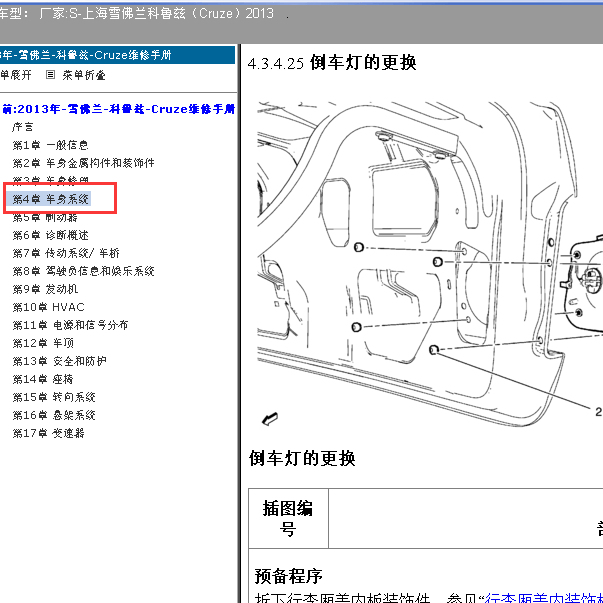Viewport: 603px width, 603px height.
Task: Select 第1章 一般信息
Action: pyautogui.click(x=56, y=145)
